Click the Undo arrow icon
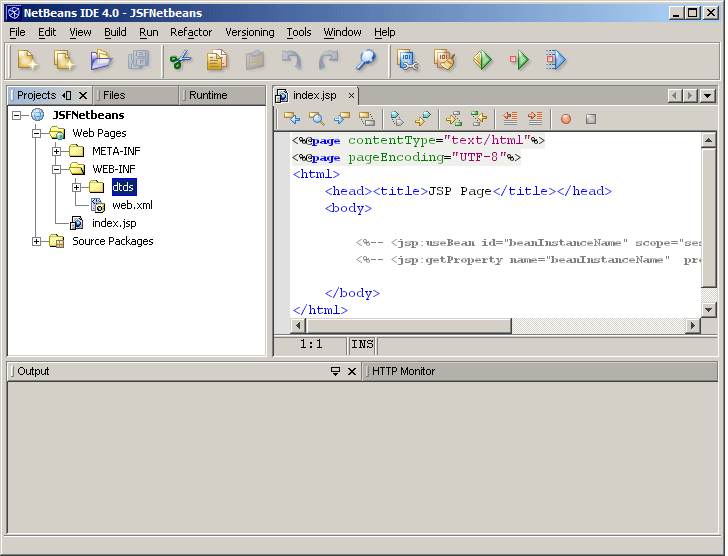728x556 pixels. [292, 60]
